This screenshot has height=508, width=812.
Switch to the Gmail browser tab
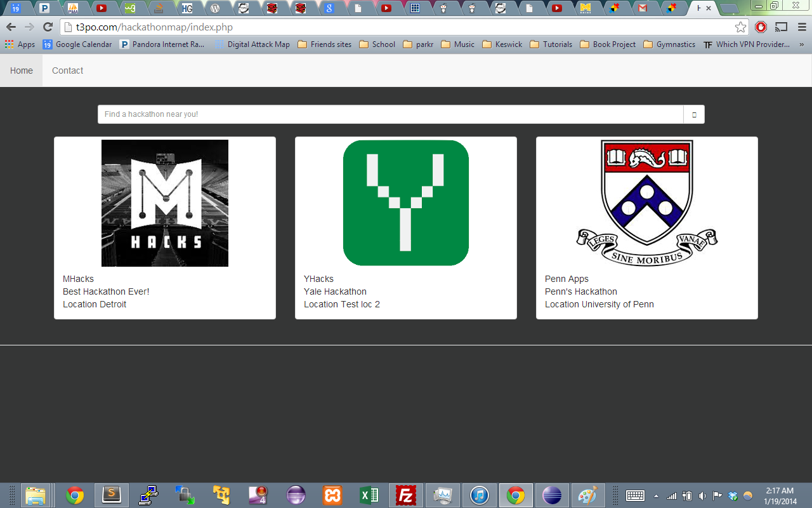pos(643,8)
